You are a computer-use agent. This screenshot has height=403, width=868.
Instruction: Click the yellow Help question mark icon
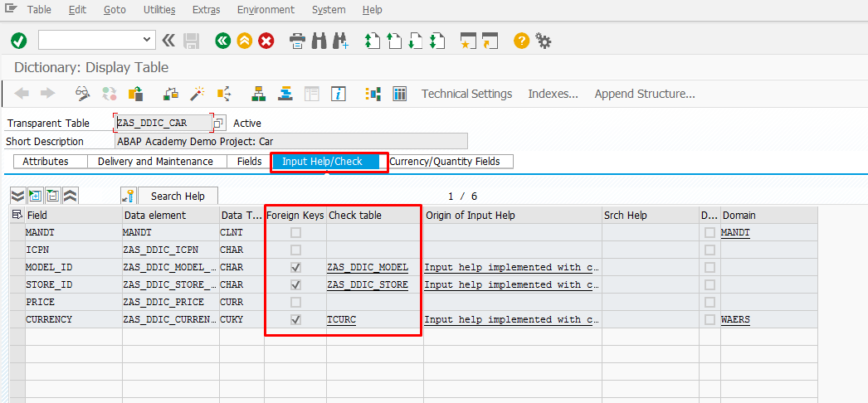(521, 40)
